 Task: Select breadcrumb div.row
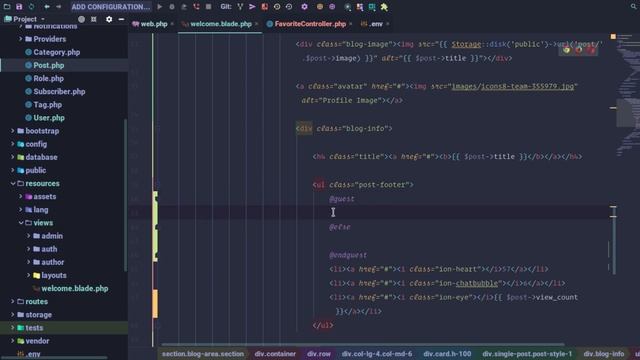click(319, 354)
